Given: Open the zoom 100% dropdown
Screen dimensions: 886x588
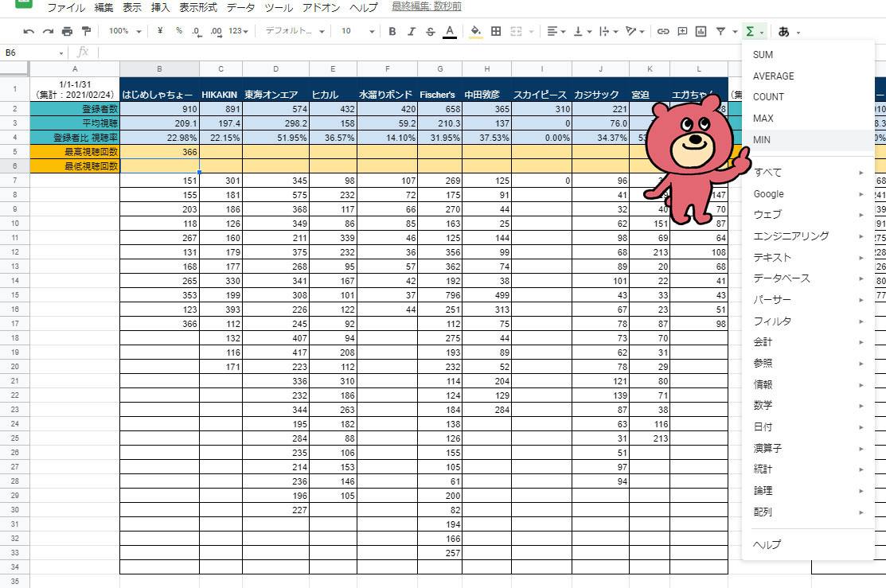Looking at the screenshot, I should click(124, 31).
